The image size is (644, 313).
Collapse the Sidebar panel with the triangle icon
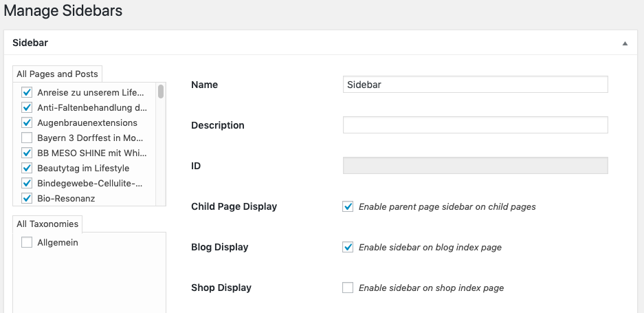[625, 43]
